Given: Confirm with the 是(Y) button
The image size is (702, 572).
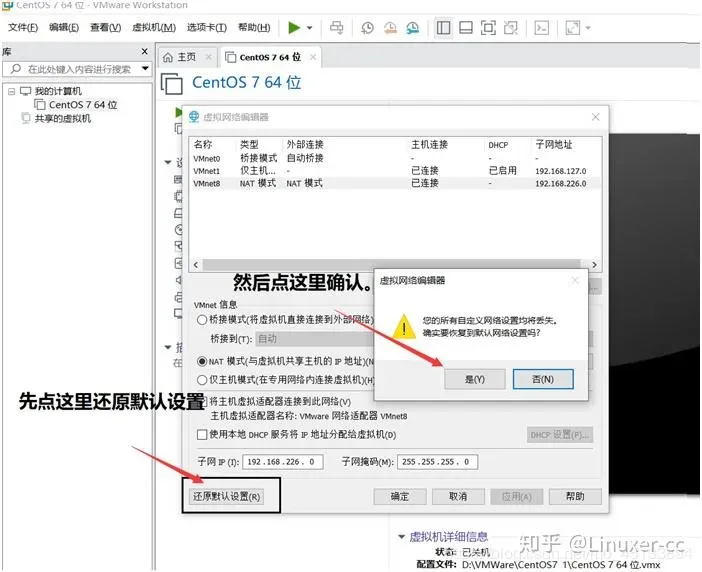Looking at the screenshot, I should [x=474, y=379].
